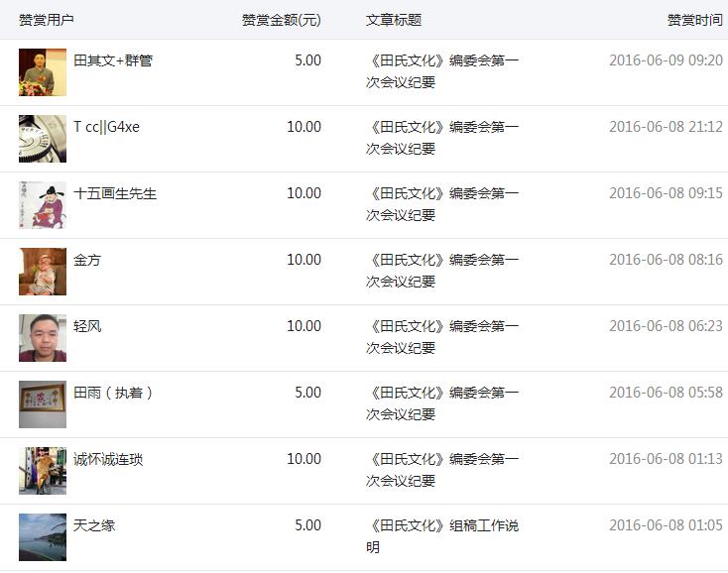View 十五画生先生 profile picture
Image resolution: width=728 pixels, height=573 pixels.
(43, 205)
